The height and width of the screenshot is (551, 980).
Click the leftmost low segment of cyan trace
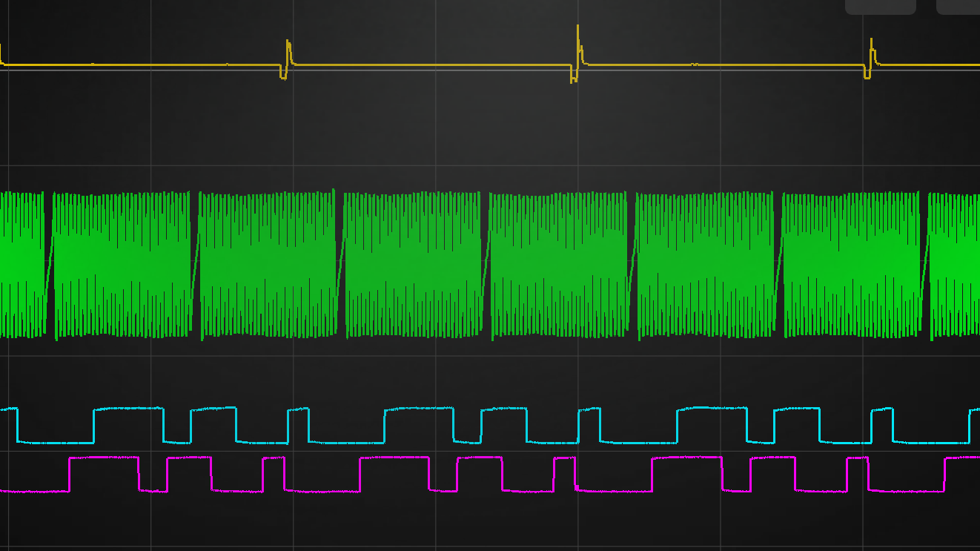pos(56,443)
